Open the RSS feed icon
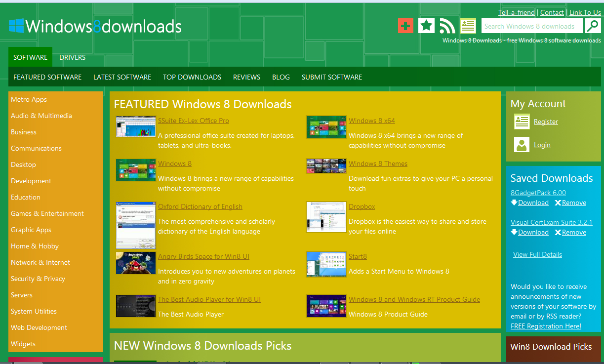This screenshot has width=604, height=364. point(447,26)
